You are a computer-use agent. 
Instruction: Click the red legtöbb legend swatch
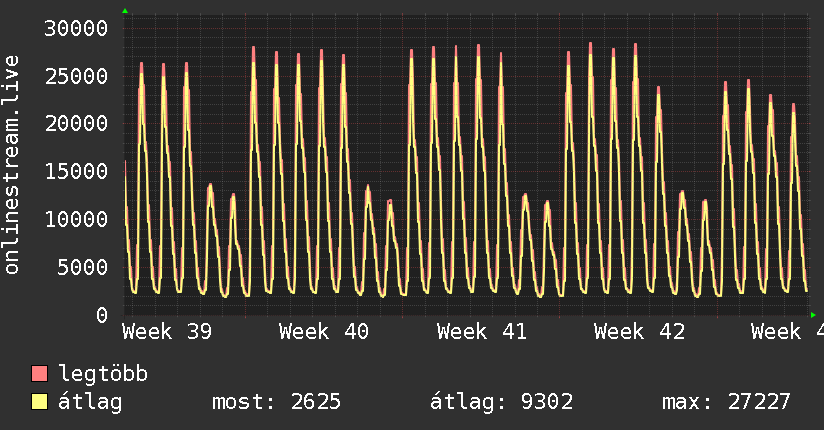click(39, 373)
